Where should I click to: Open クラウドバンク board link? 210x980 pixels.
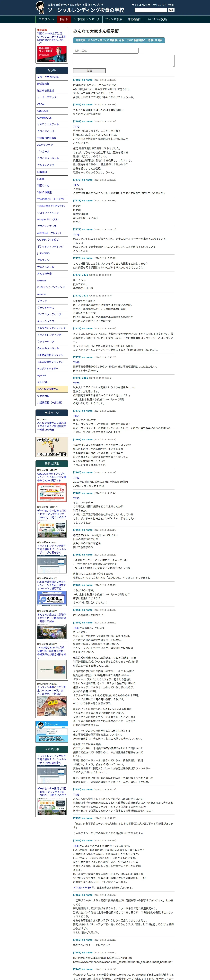(x=52, y=131)
